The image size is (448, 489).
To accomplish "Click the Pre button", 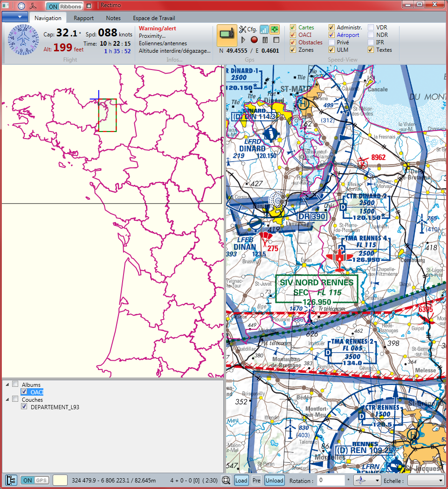I will [256, 480].
